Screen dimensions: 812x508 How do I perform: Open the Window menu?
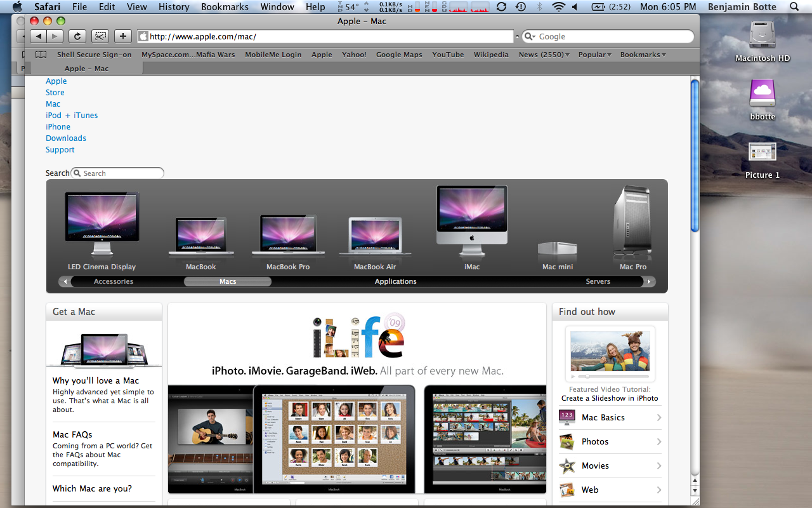tap(277, 7)
